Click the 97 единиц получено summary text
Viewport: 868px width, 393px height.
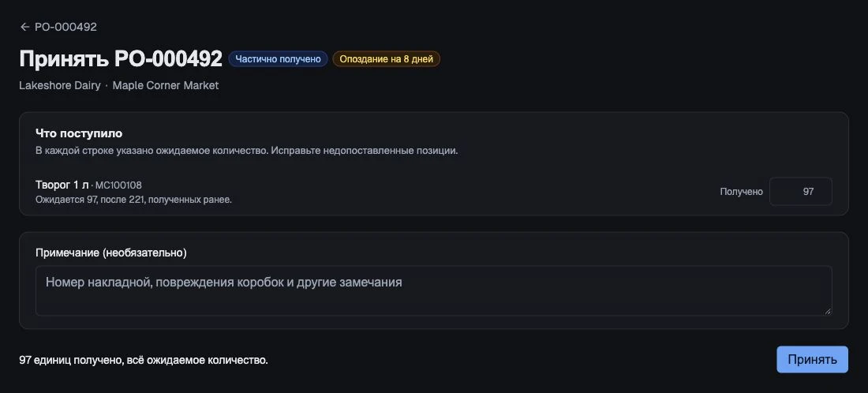click(x=144, y=361)
